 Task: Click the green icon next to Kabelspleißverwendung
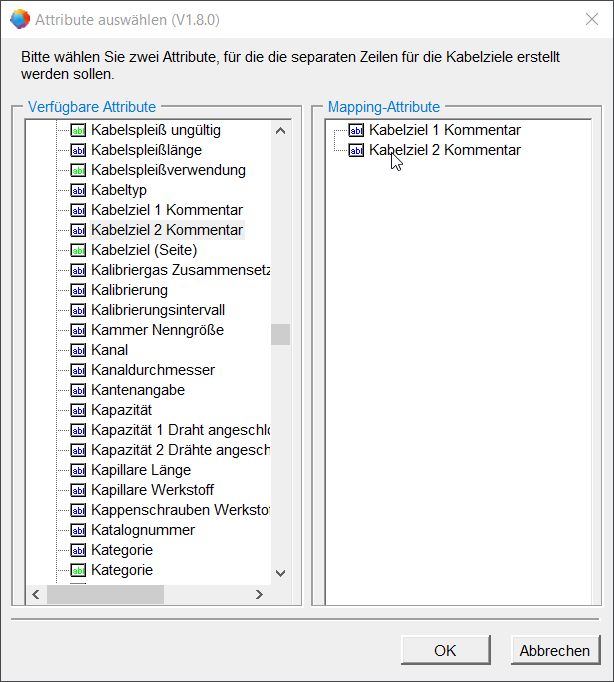pyautogui.click(x=79, y=170)
